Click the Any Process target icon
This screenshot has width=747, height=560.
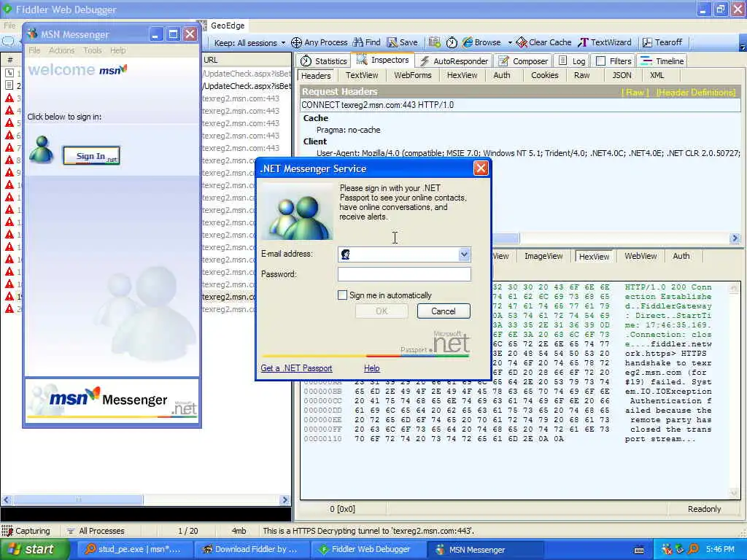click(296, 43)
